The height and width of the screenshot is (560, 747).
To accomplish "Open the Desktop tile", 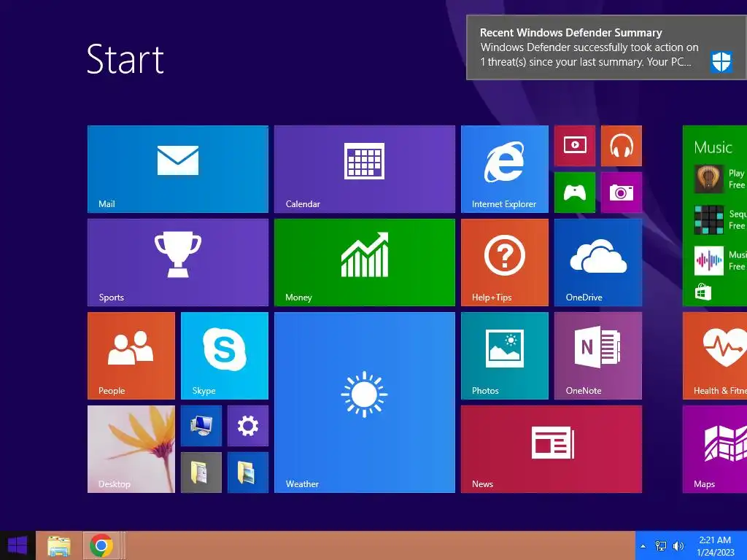I will click(x=131, y=449).
